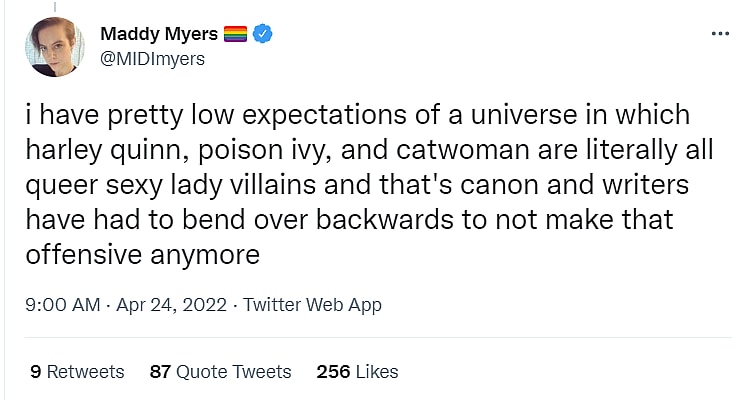View the 9 Retweets list
738x400 pixels.
click(77, 371)
